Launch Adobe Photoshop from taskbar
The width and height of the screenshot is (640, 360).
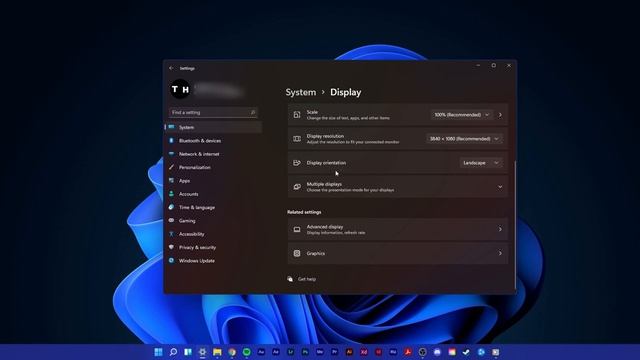pos(305,352)
